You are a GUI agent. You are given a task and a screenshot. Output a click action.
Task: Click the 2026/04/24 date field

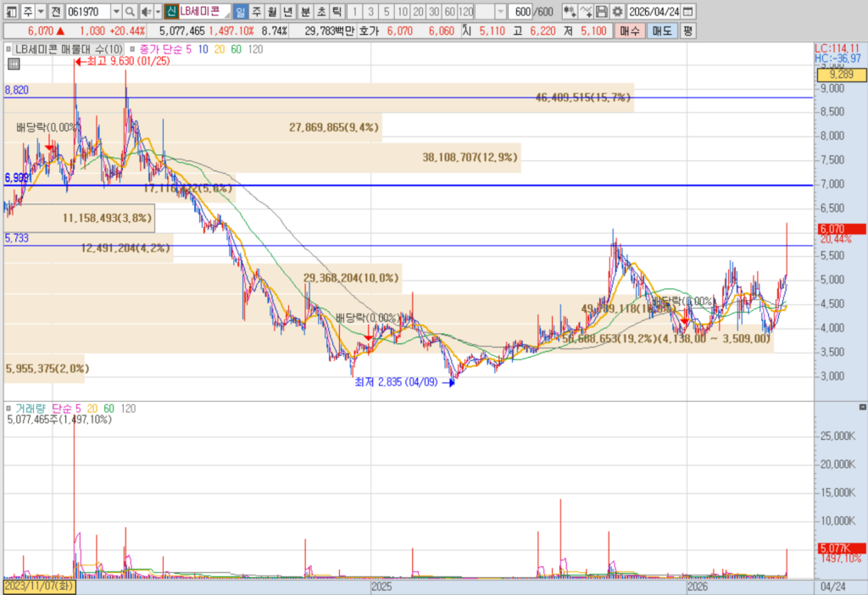[654, 12]
